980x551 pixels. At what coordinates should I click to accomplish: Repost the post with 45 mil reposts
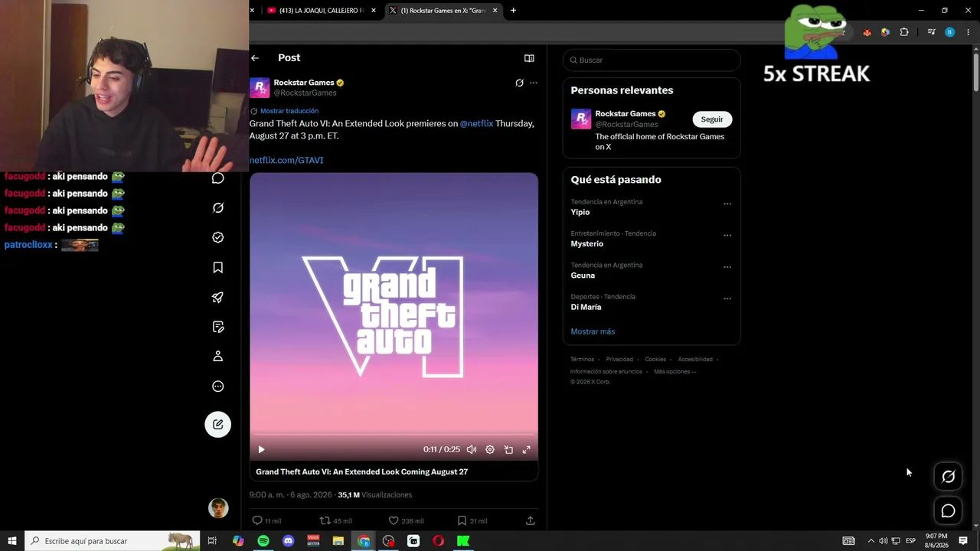click(325, 520)
